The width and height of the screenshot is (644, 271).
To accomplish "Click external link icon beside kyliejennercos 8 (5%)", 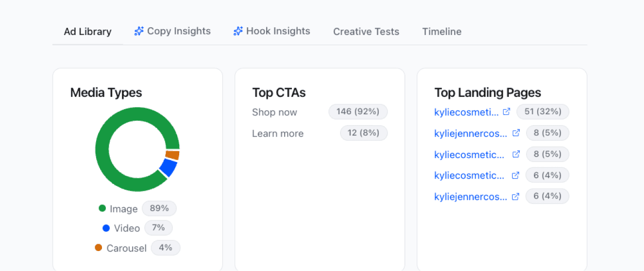I will (516, 133).
